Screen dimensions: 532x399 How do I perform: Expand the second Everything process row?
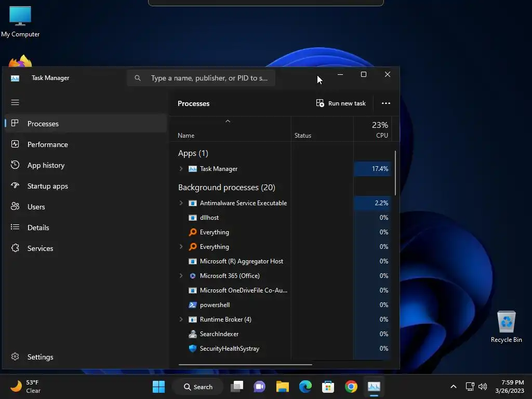click(x=181, y=247)
